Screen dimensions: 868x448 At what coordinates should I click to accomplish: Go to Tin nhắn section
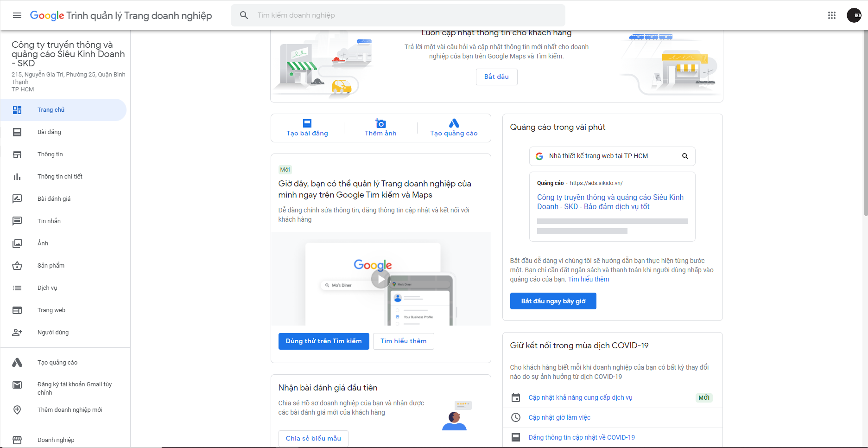[63, 221]
